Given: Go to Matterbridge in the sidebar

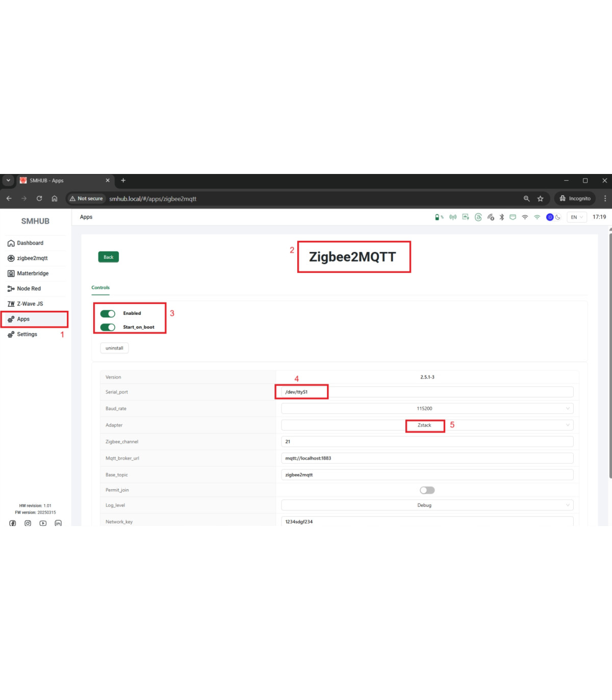Looking at the screenshot, I should [x=33, y=273].
